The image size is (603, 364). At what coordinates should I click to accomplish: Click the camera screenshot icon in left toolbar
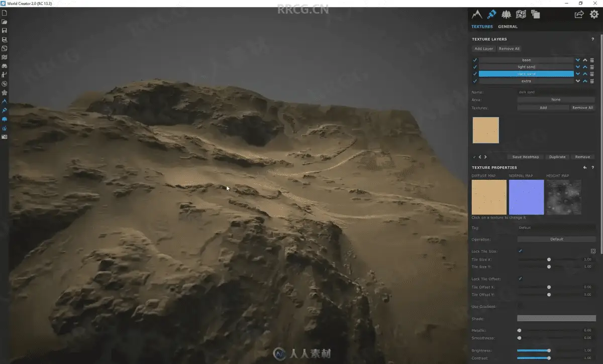[4, 137]
